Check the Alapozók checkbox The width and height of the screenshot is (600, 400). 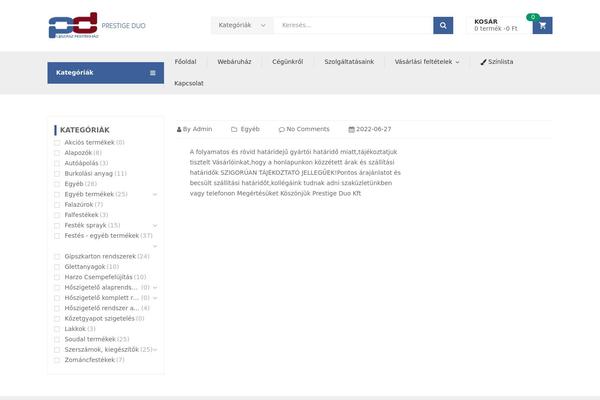pyautogui.click(x=57, y=153)
